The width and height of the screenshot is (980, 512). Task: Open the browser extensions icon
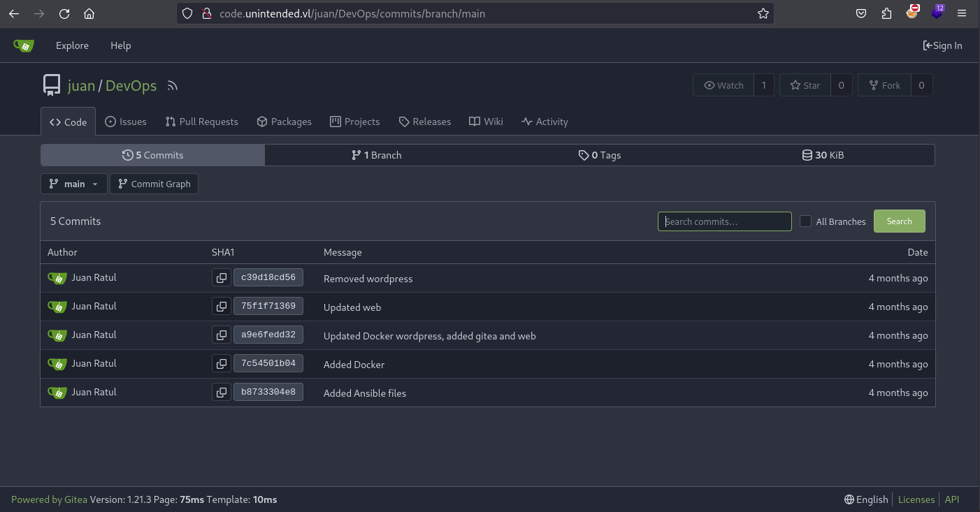[887, 13]
